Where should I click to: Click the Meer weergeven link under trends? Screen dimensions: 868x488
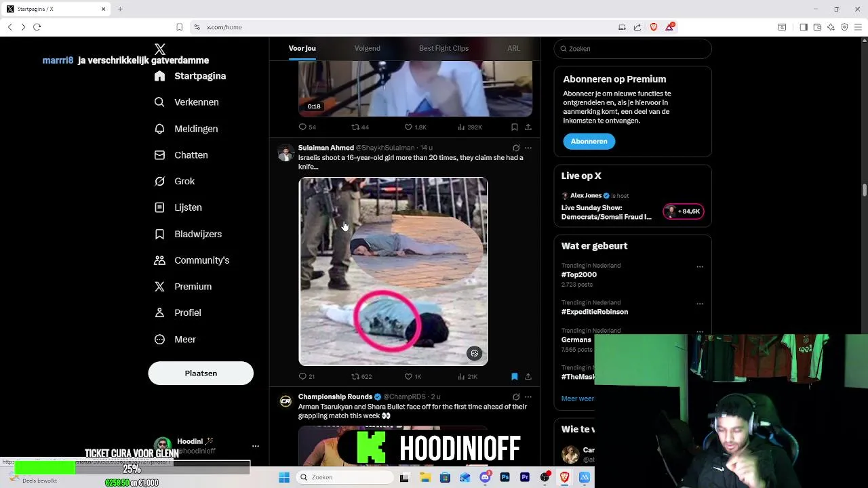(x=578, y=399)
